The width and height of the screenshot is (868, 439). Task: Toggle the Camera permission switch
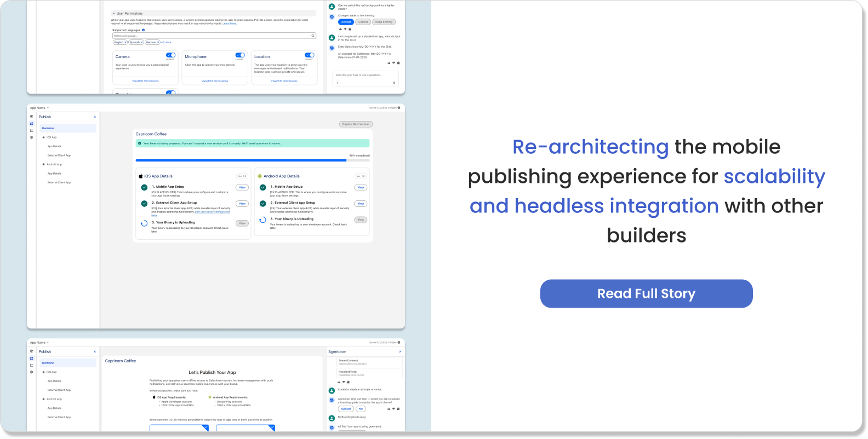tap(171, 55)
